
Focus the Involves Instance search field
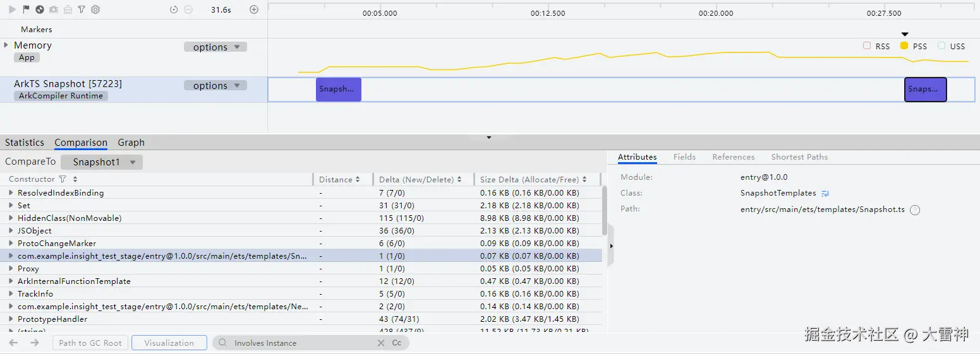pyautogui.click(x=303, y=343)
